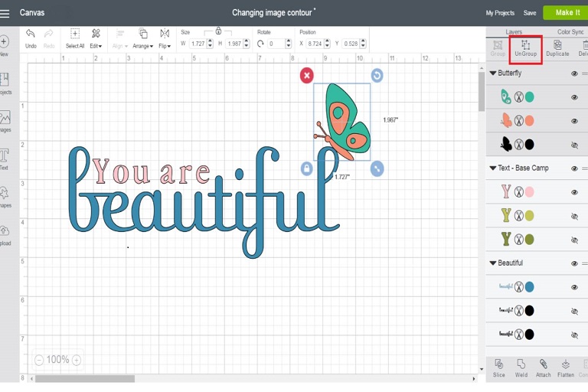This screenshot has width=588, height=392.
Task: Show the hidden black butterfly layer
Action: [x=574, y=145]
